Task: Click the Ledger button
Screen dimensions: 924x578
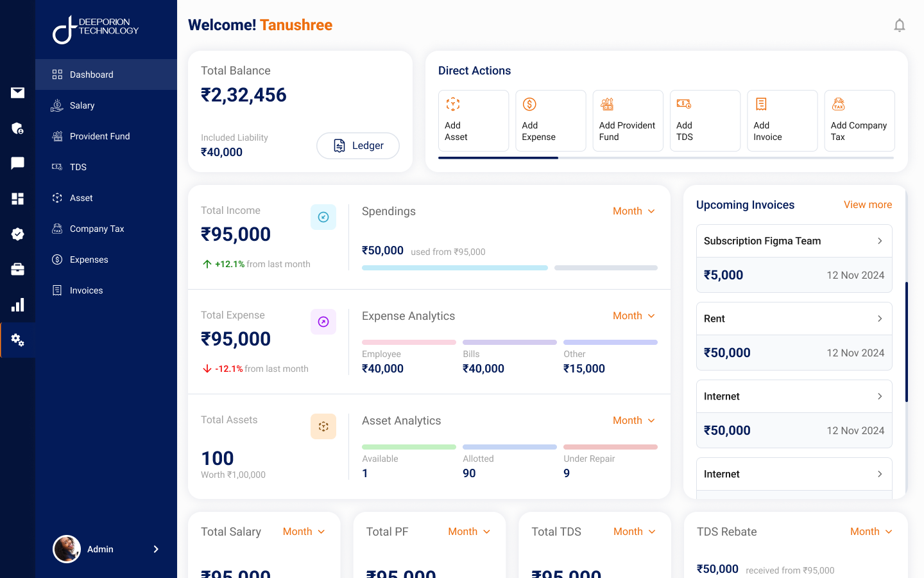Action: (x=358, y=146)
